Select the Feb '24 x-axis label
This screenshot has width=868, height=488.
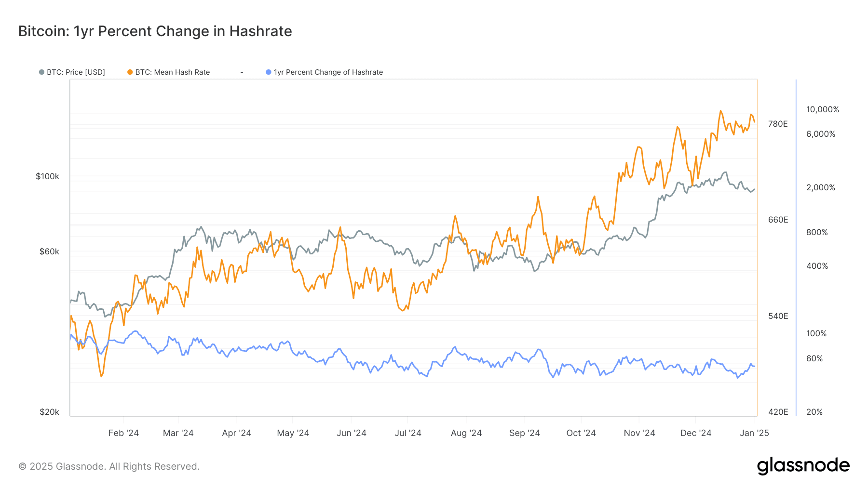coord(123,433)
